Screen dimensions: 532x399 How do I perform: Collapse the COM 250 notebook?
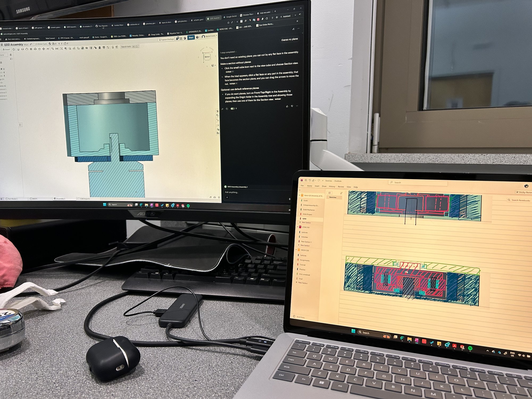pos(297,227)
